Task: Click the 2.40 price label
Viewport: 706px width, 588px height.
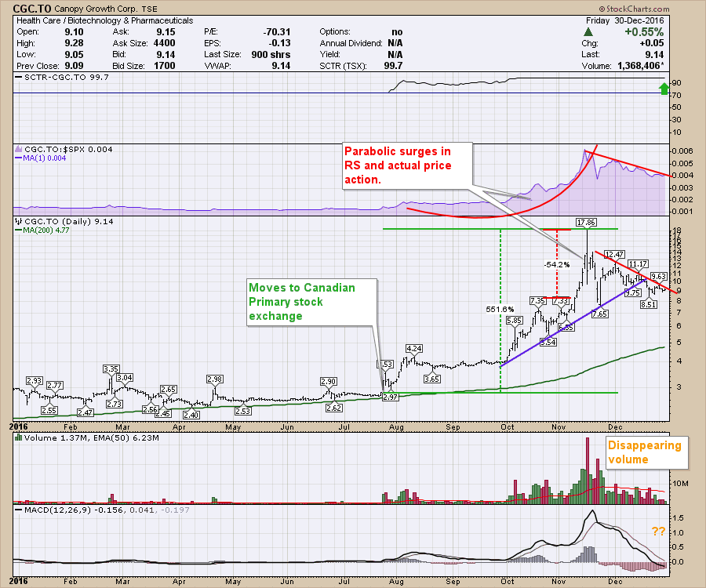Action: pyautogui.click(x=191, y=415)
